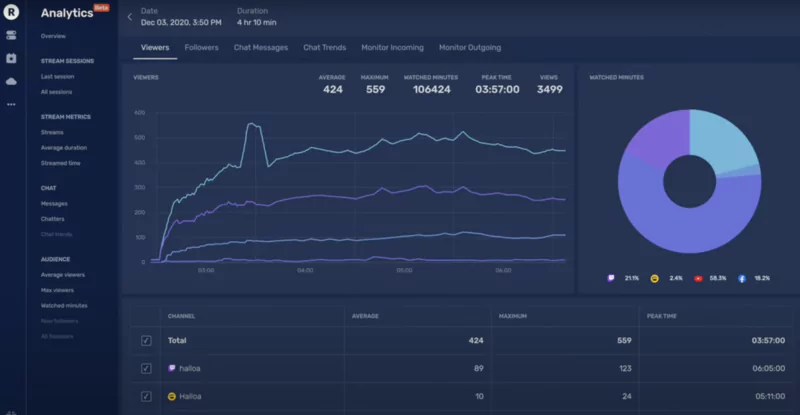The height and width of the screenshot is (415, 800).
Task: Click the yellow smiley icon in pie legend
Action: pyautogui.click(x=655, y=278)
